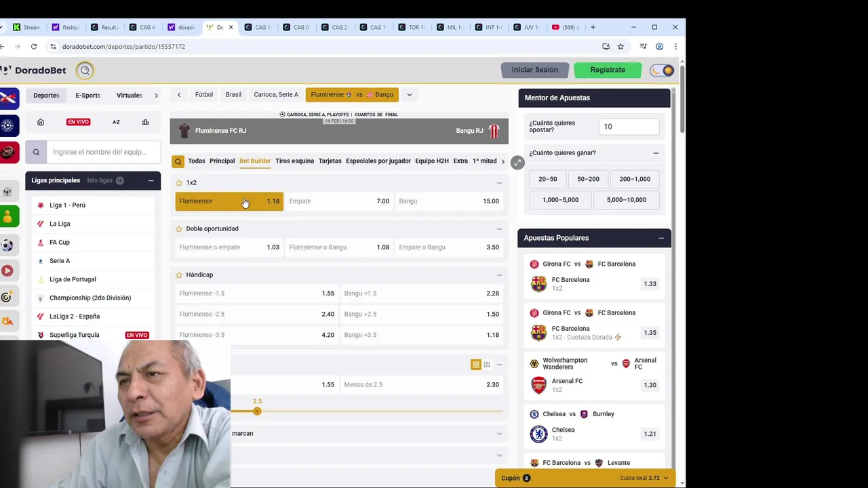Switch to Tiros esquina tab
868x488 pixels.
tap(294, 161)
